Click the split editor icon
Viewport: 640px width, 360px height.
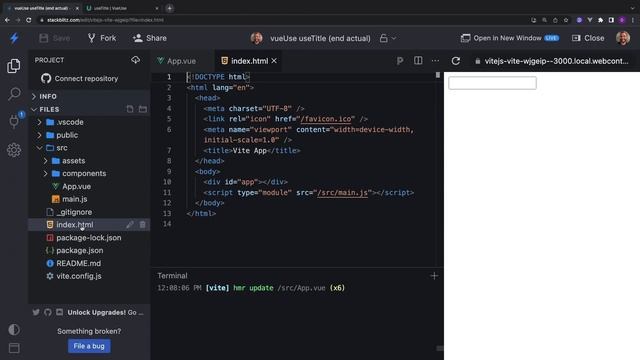click(x=418, y=60)
